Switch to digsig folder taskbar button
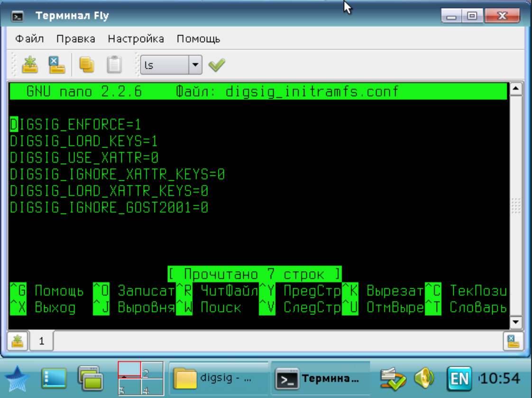This screenshot has height=398, width=532. [x=217, y=379]
